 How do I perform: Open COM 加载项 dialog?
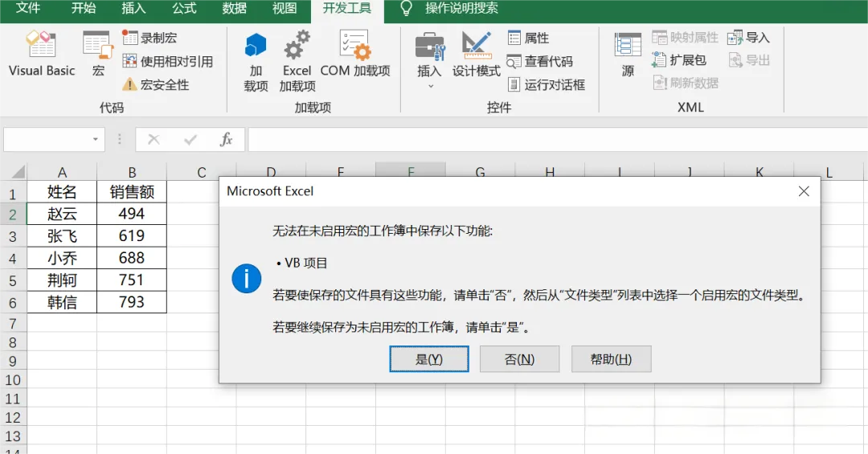point(355,55)
